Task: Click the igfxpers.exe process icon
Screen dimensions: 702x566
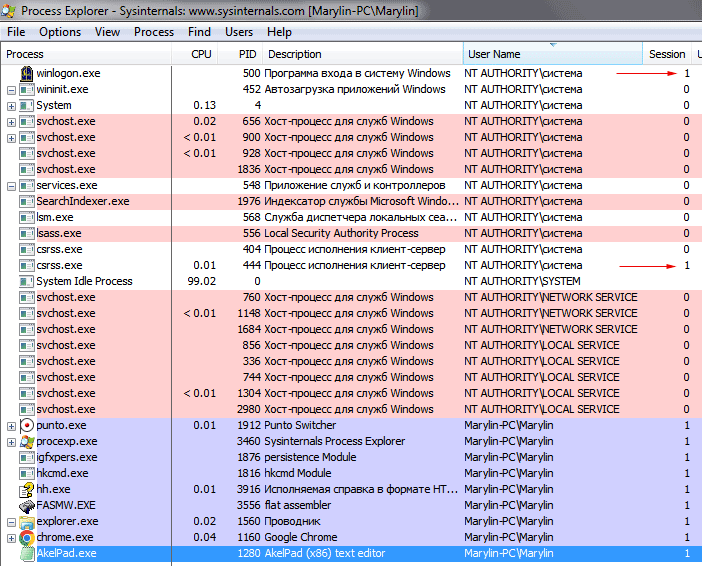Action: coord(27,457)
